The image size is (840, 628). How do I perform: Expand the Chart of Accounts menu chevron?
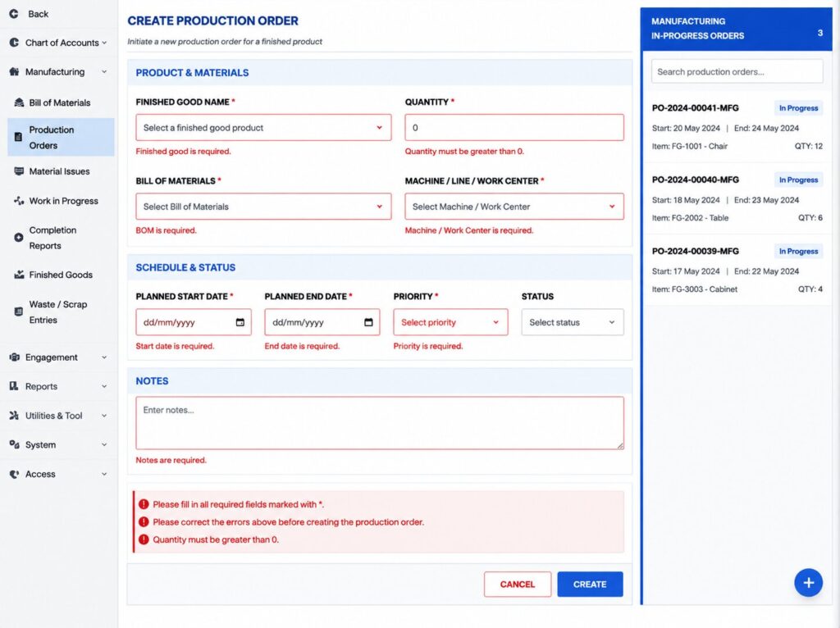pyautogui.click(x=104, y=43)
